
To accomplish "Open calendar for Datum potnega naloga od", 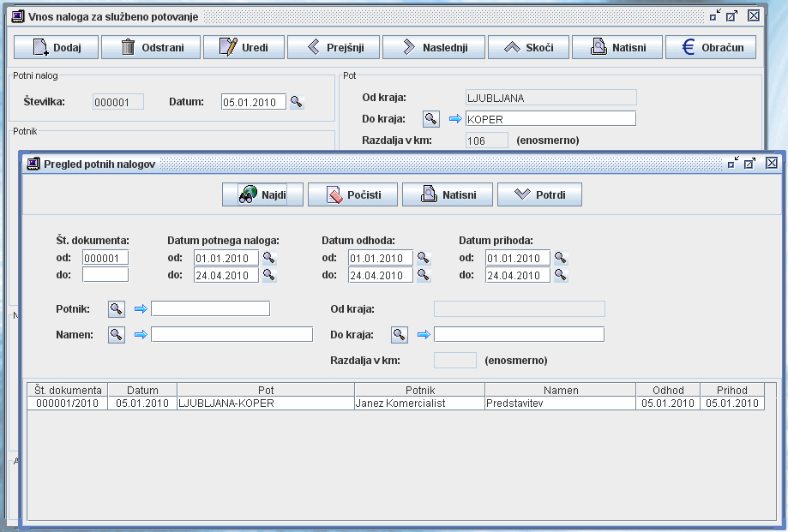I will point(269,258).
